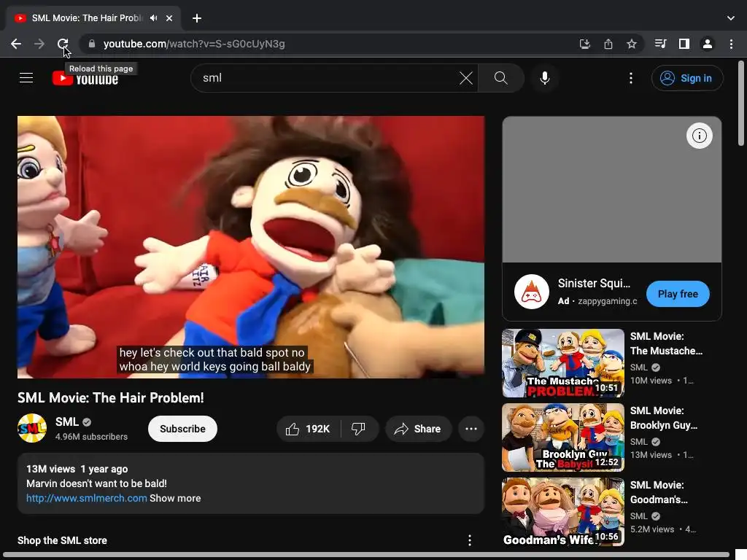Subscribe to the SML channel
The image size is (747, 560).
click(182, 429)
